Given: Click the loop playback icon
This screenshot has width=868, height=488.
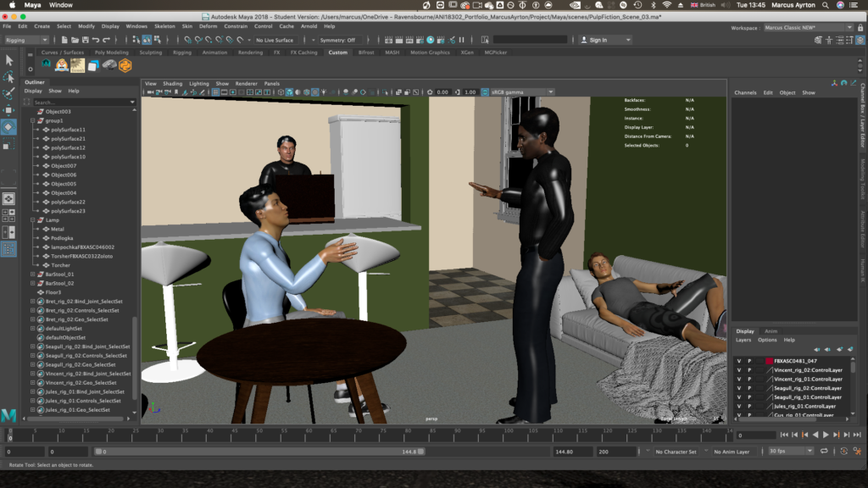Looking at the screenshot, I should pos(824,452).
